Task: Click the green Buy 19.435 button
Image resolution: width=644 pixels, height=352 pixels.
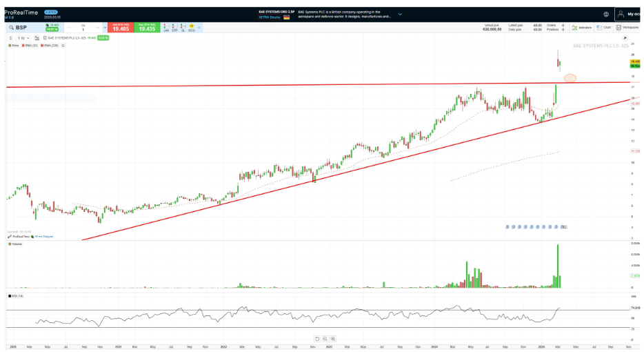Action: tap(146, 28)
